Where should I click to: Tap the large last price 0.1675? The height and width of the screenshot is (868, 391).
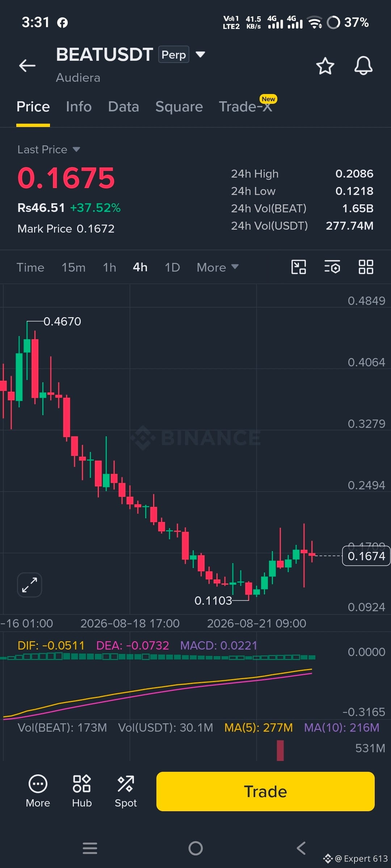tap(66, 178)
